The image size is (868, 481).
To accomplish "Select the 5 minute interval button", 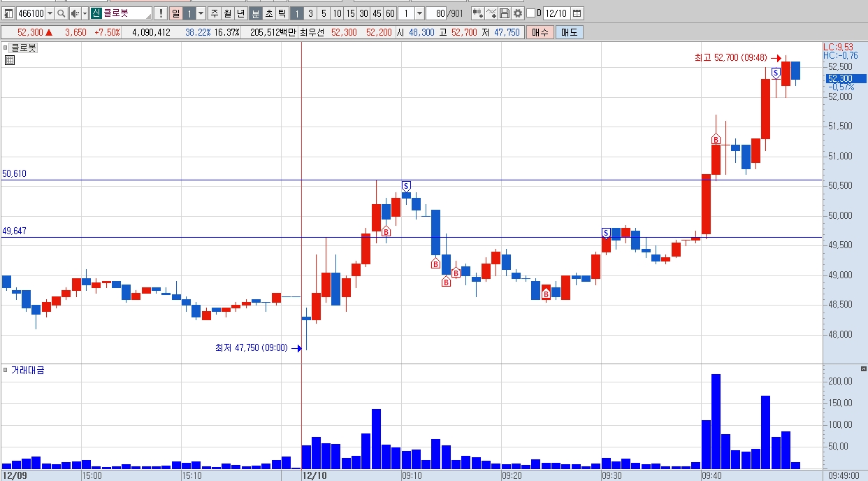I will pos(324,13).
